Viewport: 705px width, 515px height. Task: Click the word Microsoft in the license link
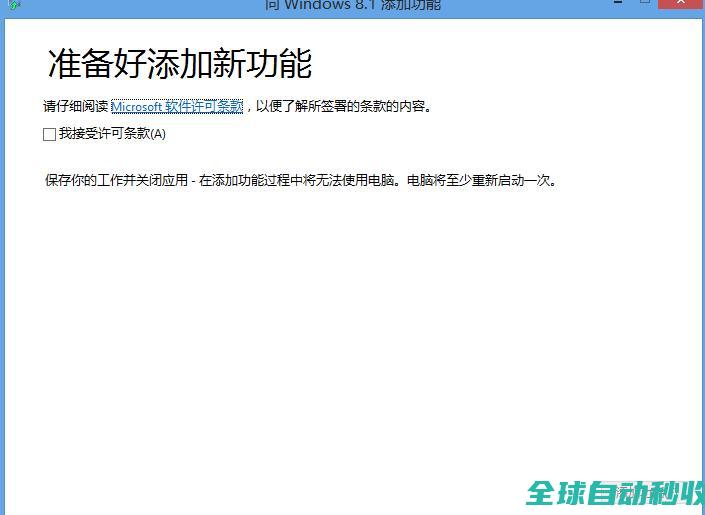(x=136, y=106)
